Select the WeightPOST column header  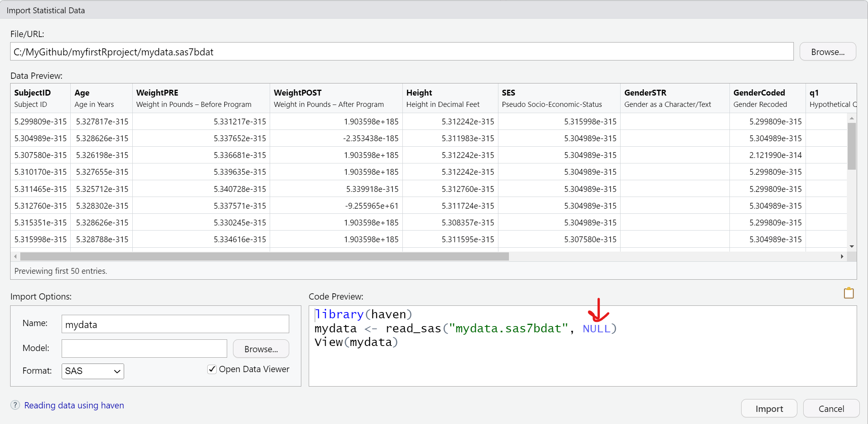click(x=336, y=98)
